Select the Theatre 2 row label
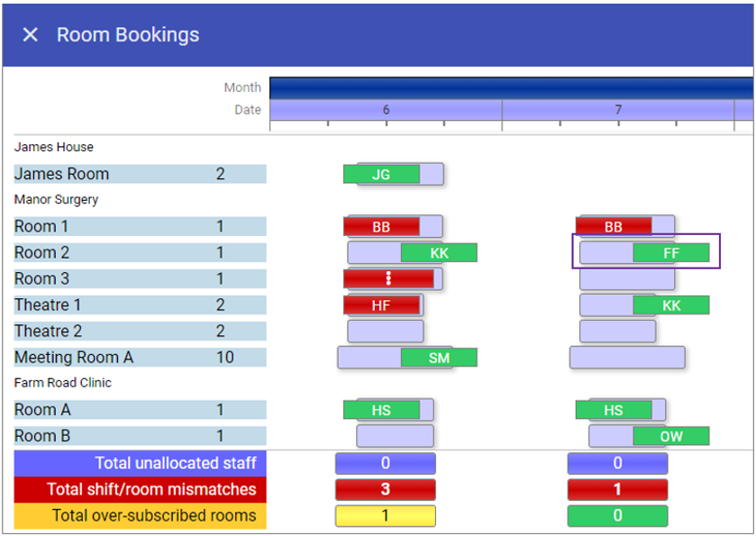The image size is (756, 536). point(49,332)
